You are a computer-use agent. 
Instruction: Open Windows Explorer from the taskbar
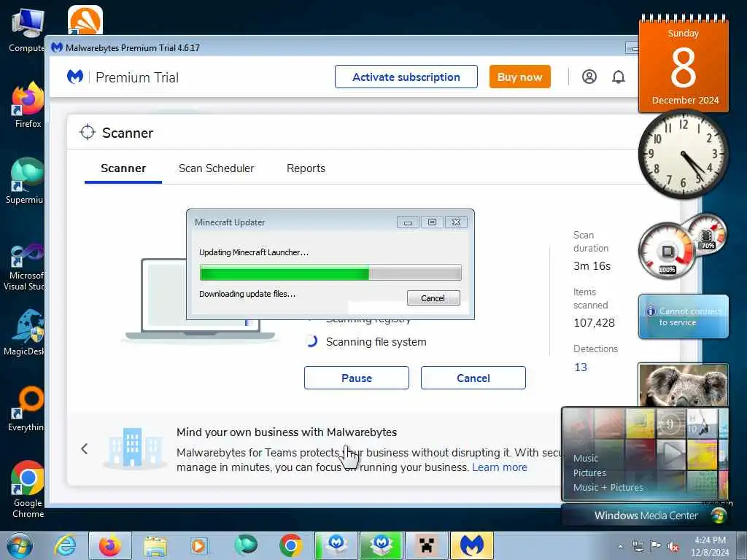[155, 545]
